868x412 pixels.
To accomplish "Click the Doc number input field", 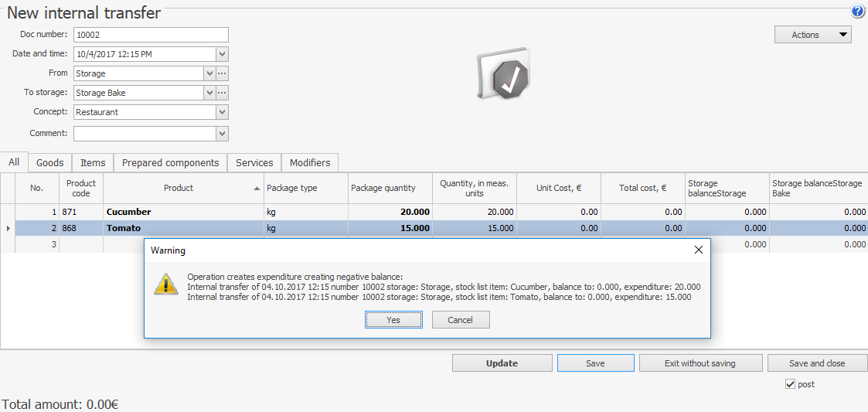I will point(151,35).
